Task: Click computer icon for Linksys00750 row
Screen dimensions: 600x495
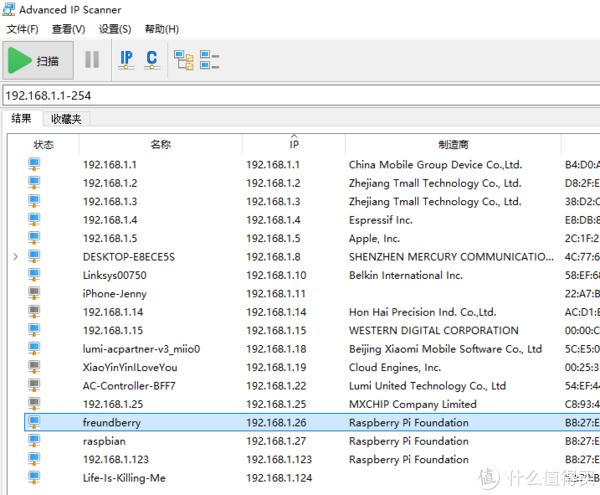Action: pos(34,275)
